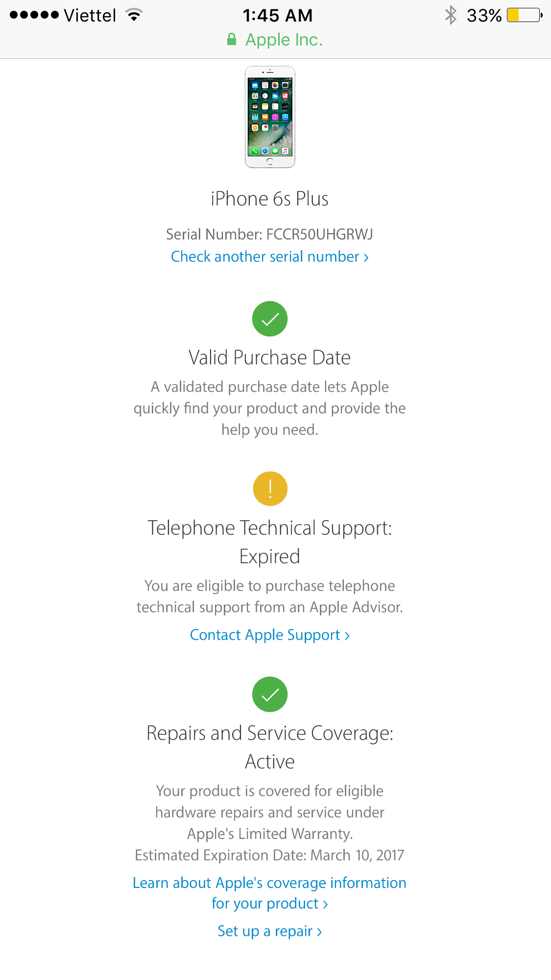This screenshot has height=980, width=551.
Task: Tap the green checkmark above Repairs and Service Coverage
Action: coord(270,694)
